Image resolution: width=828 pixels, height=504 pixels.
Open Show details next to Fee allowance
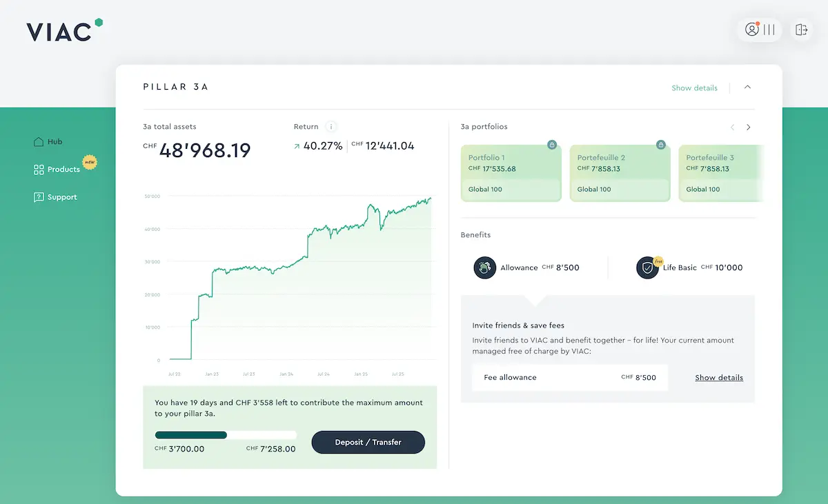tap(719, 377)
